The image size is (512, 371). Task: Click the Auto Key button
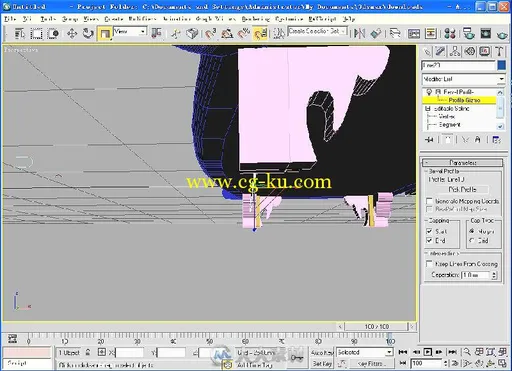click(322, 352)
